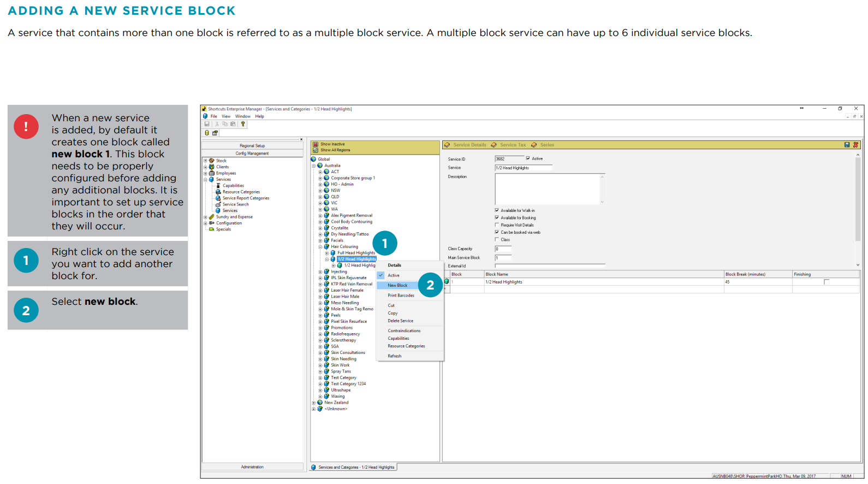The height and width of the screenshot is (484, 868).
Task: Open the View menu
Action: [x=226, y=116]
